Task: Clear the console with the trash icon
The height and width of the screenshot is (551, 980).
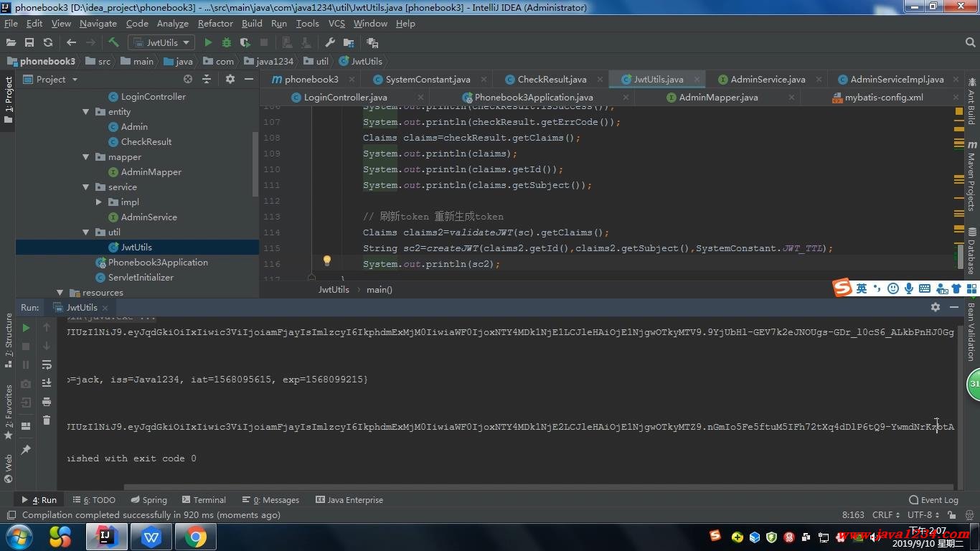Action: point(47,420)
